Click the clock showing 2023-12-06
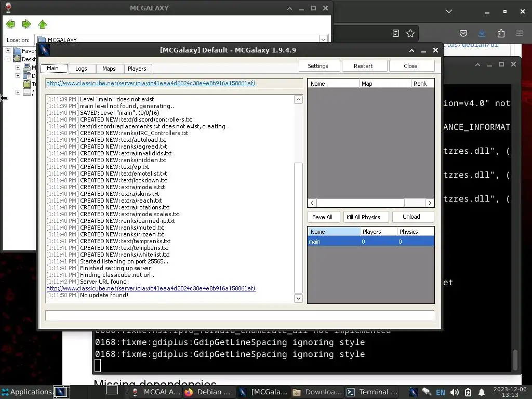This screenshot has width=532, height=399. (510, 392)
